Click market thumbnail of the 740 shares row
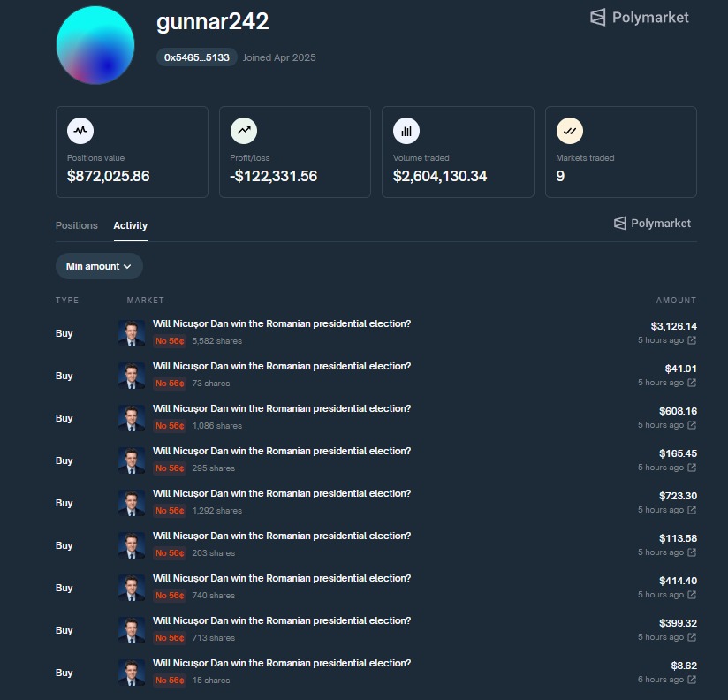Screen dimensions: 728x700 [x=132, y=588]
